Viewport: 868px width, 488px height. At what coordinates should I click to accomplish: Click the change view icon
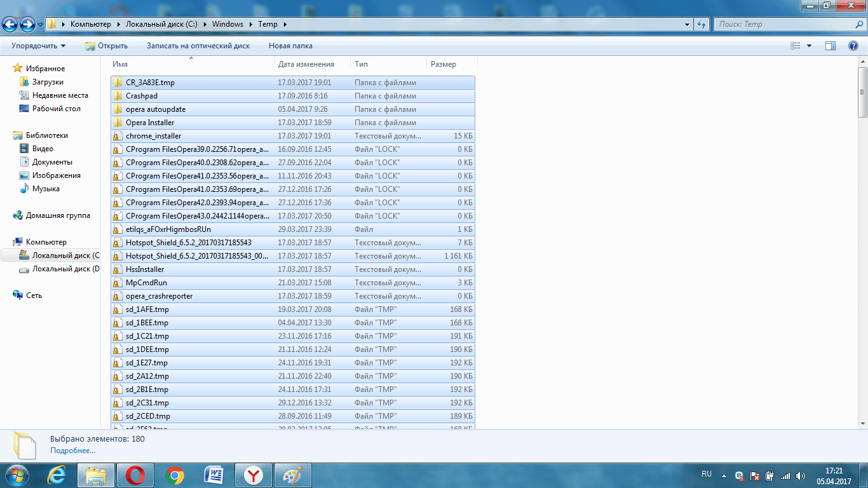796,46
